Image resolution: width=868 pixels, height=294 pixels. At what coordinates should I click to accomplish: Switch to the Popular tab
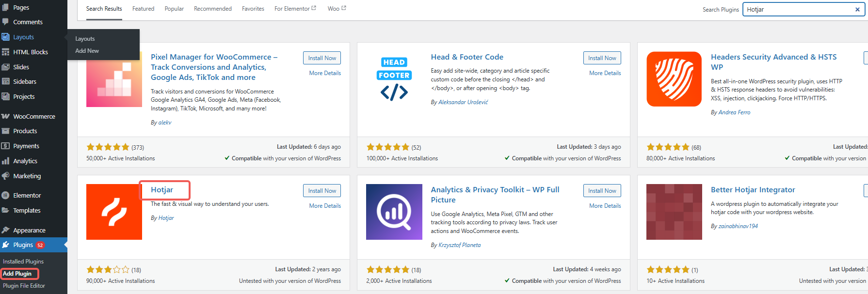tap(174, 9)
